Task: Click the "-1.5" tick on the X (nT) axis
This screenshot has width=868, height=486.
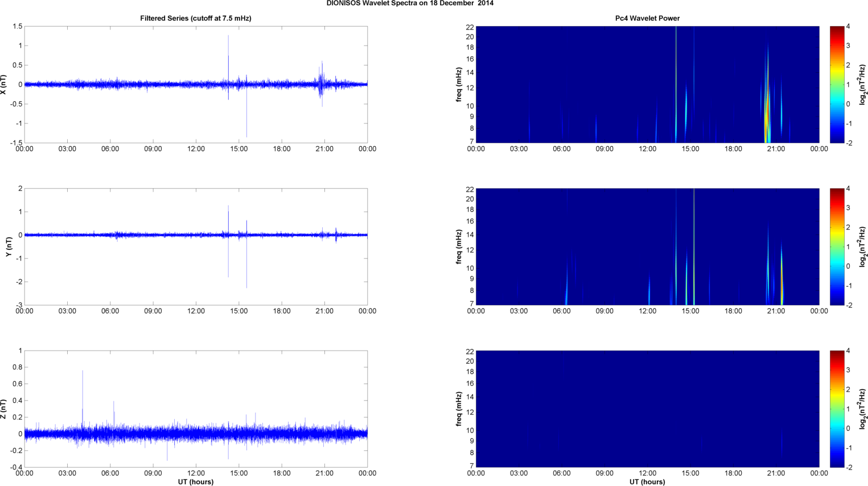Action: click(x=16, y=143)
